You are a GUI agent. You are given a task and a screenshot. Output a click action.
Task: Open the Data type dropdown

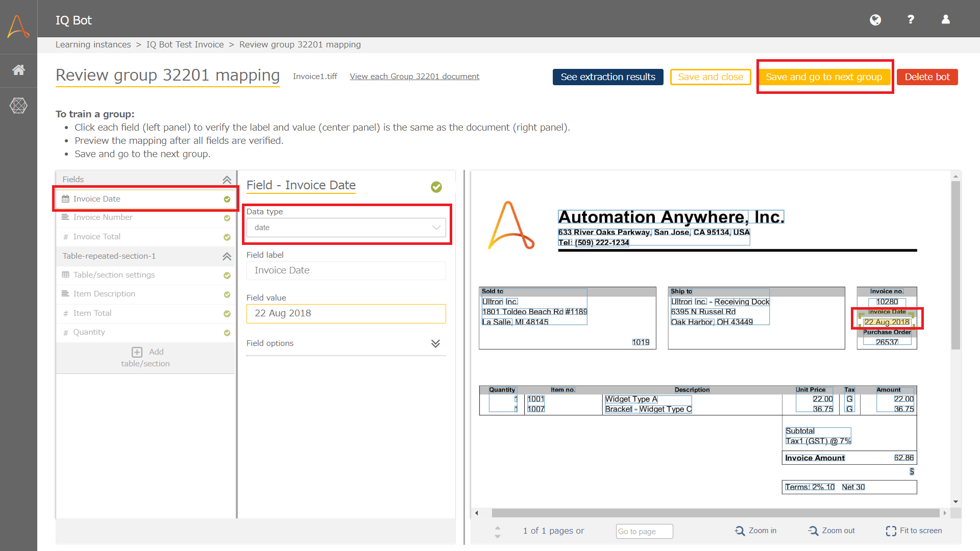pos(346,228)
